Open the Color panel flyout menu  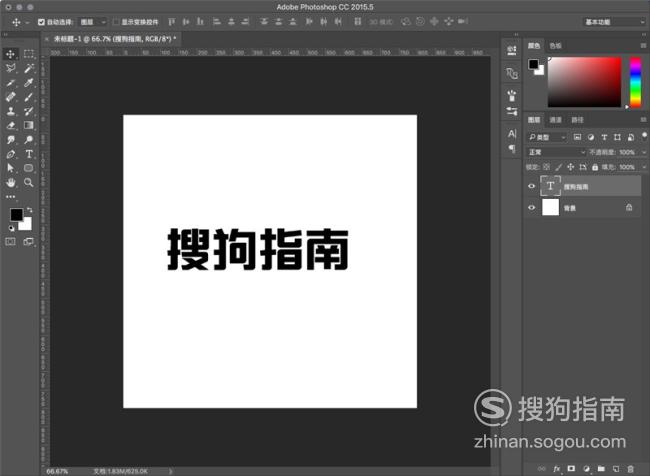tap(643, 45)
